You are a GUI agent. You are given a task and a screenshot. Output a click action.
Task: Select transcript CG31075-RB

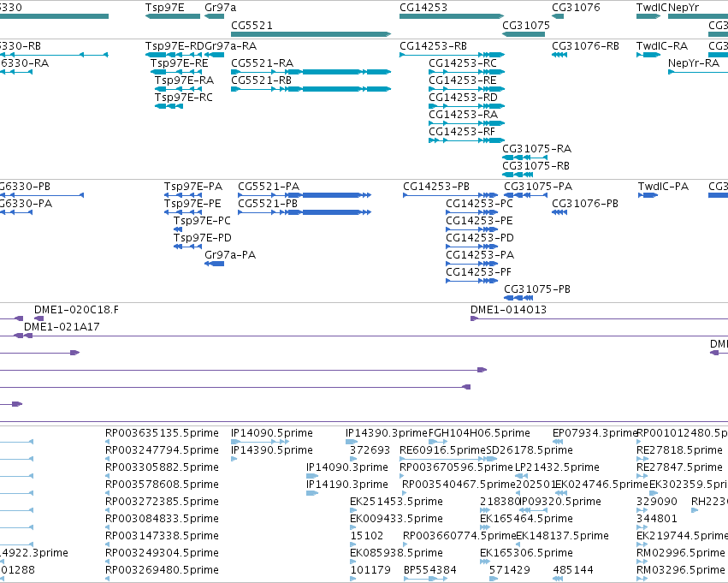pyautogui.click(x=536, y=166)
